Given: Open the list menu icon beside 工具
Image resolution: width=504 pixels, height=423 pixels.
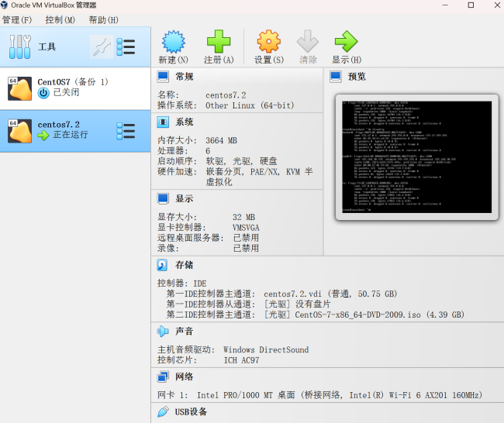Looking at the screenshot, I should coord(126,47).
